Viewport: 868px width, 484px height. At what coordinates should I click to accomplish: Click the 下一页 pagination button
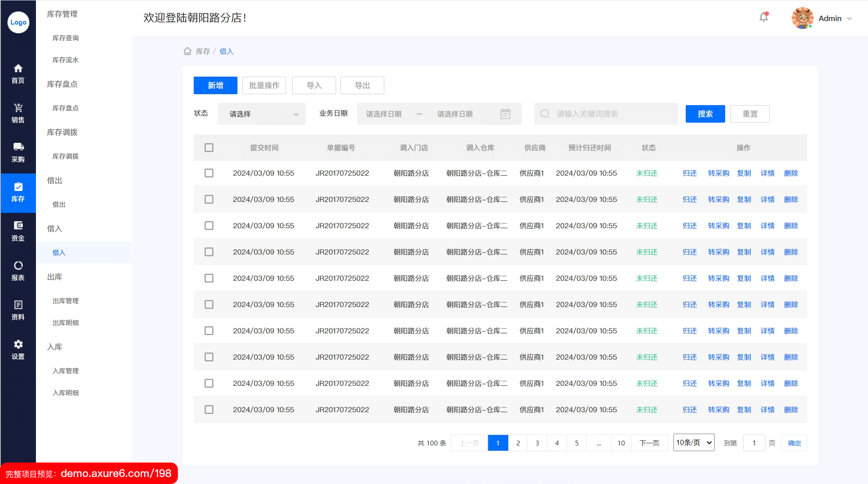tap(649, 443)
